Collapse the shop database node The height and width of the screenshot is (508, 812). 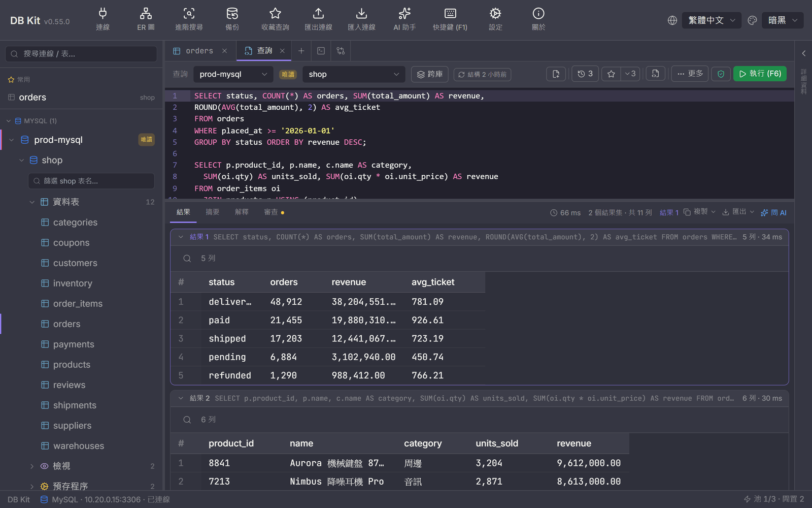point(21,160)
